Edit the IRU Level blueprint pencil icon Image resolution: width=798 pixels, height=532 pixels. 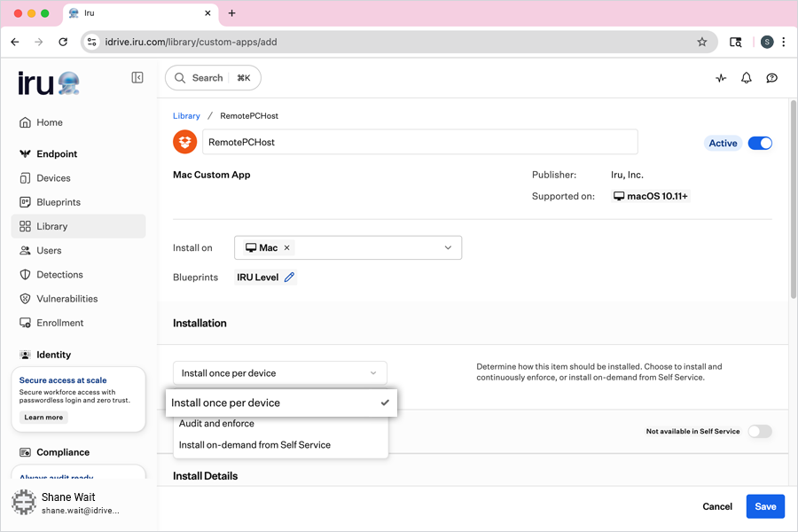pyautogui.click(x=289, y=278)
